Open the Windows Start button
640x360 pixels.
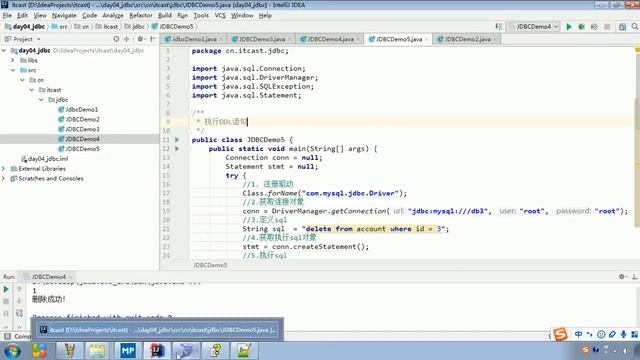13,351
